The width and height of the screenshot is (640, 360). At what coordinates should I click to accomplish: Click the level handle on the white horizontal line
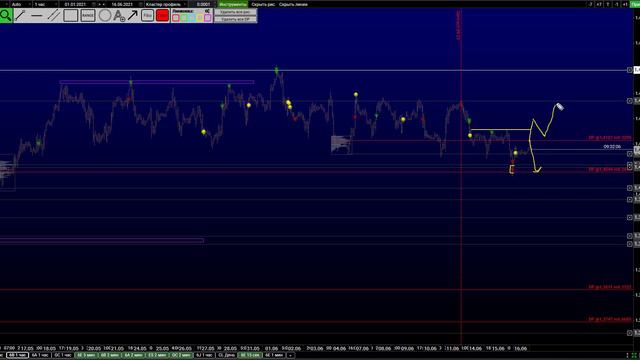[629, 70]
